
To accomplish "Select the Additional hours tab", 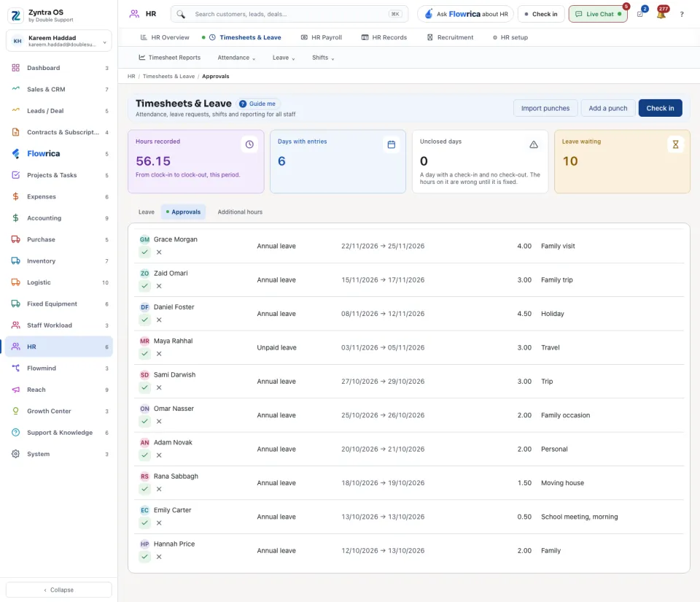I will [x=240, y=212].
